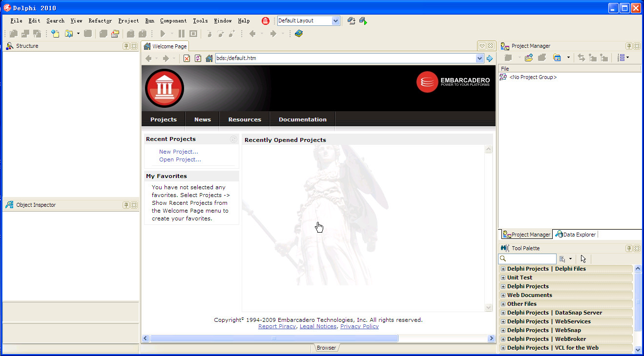Toggle the pin on the Object Inspector panel
The height and width of the screenshot is (356, 644).
126,205
